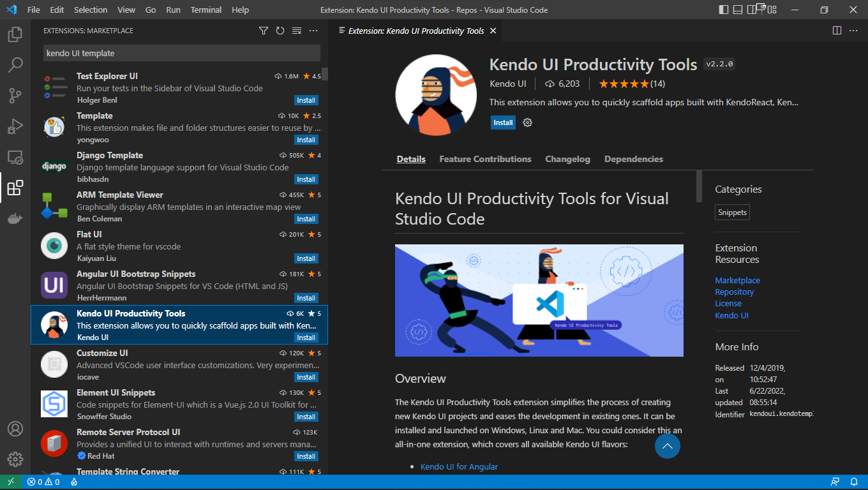Follow the Kendo UI for Angular link
Screen dimensions: 868x490
pos(459,466)
